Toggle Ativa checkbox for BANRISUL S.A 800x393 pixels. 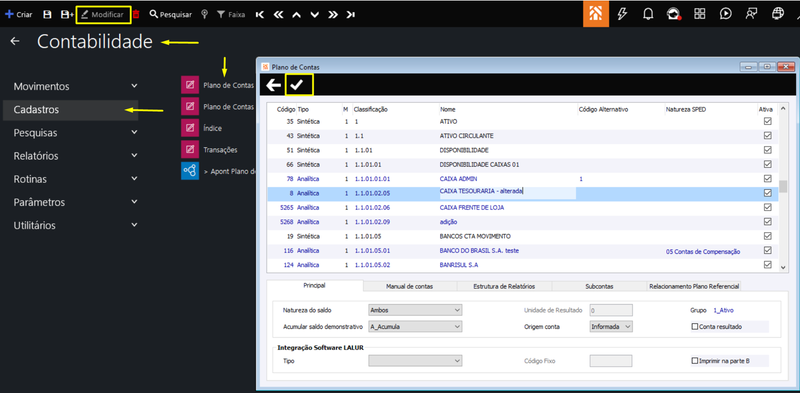[767, 264]
